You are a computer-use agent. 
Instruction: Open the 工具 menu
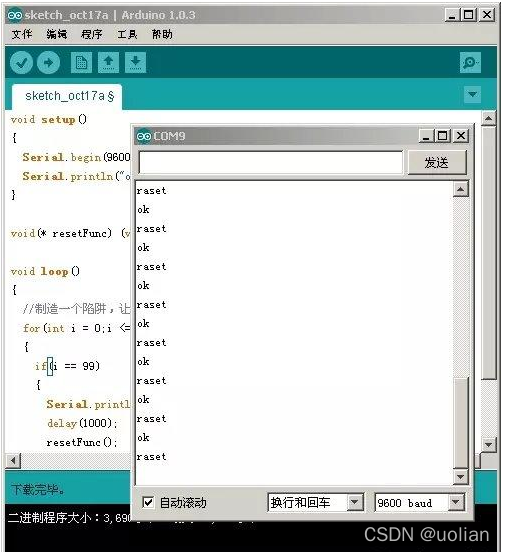pyautogui.click(x=127, y=34)
